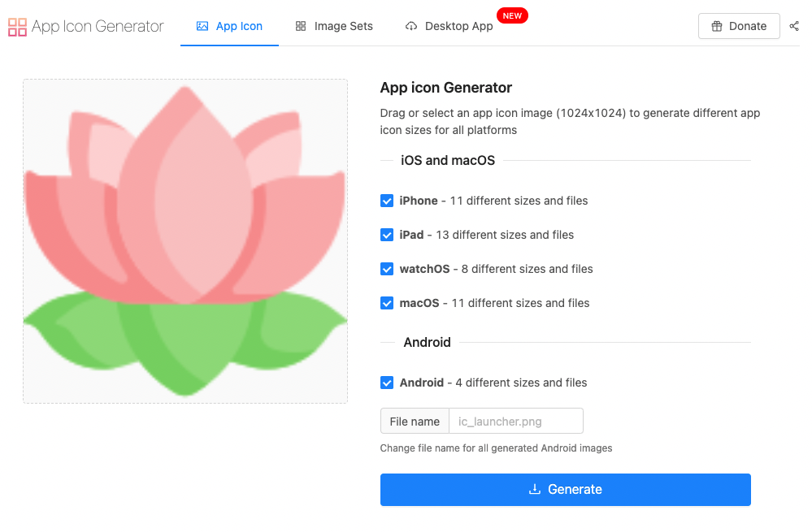Click the 'Android' section heading

(428, 343)
